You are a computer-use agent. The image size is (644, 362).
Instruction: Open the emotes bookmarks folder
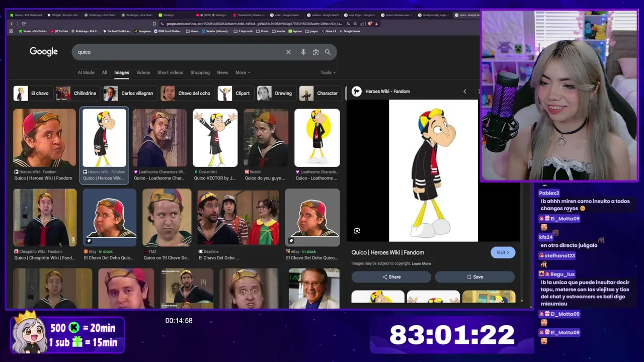point(279,31)
